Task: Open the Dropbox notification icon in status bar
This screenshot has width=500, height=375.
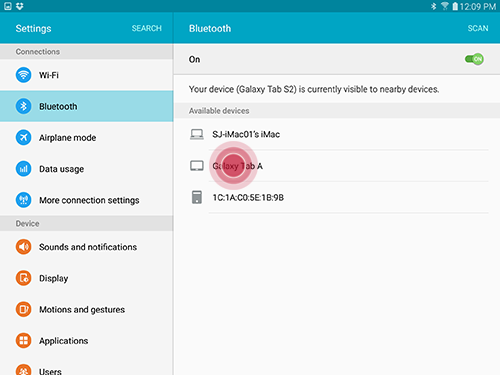Action: click(20, 6)
